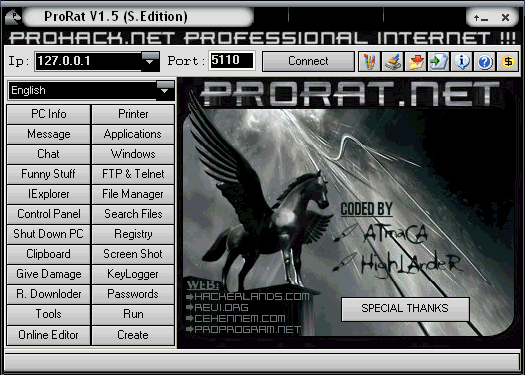Click the document with green arrow icon
The image size is (525, 375).
pos(439,61)
